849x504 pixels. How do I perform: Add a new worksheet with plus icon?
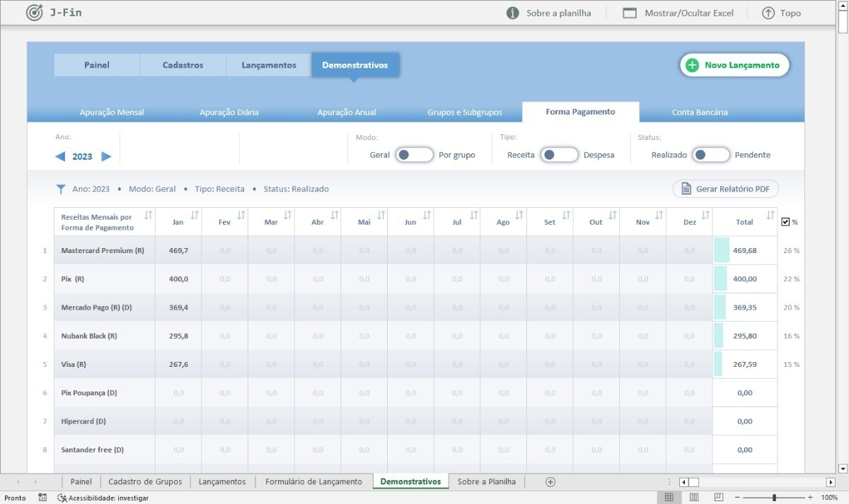click(x=550, y=482)
